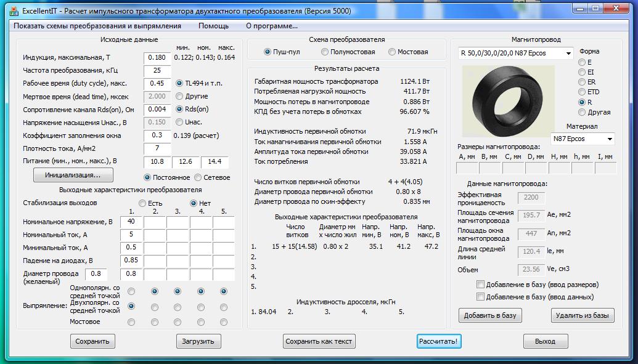Click the Частота преобразования input field

(x=157, y=70)
